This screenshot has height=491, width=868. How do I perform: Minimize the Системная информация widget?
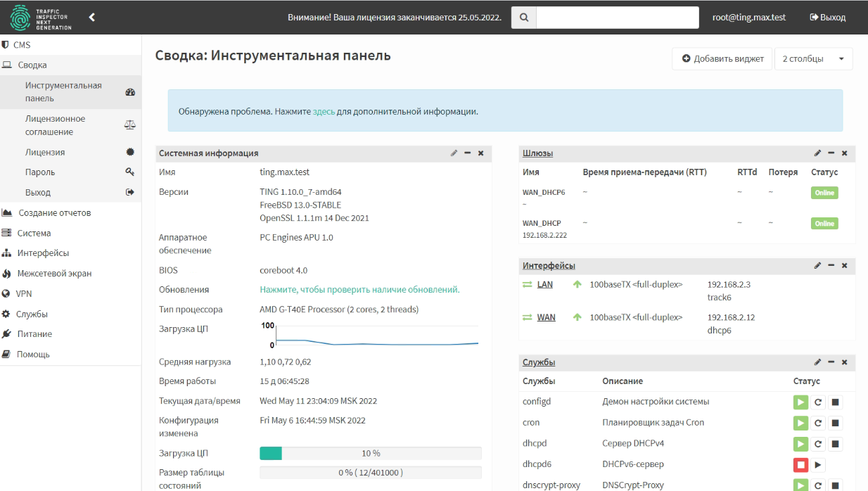coord(468,153)
